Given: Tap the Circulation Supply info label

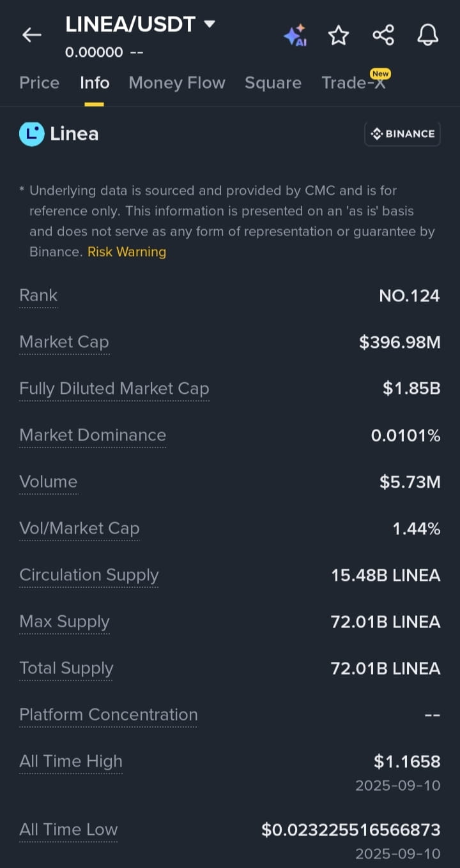Looking at the screenshot, I should [89, 575].
